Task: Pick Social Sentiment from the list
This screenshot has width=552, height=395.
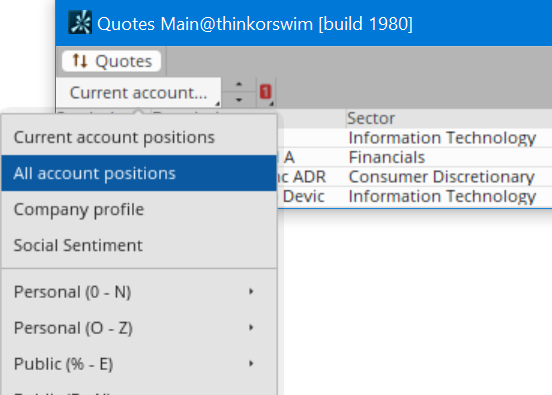Action: (139, 245)
